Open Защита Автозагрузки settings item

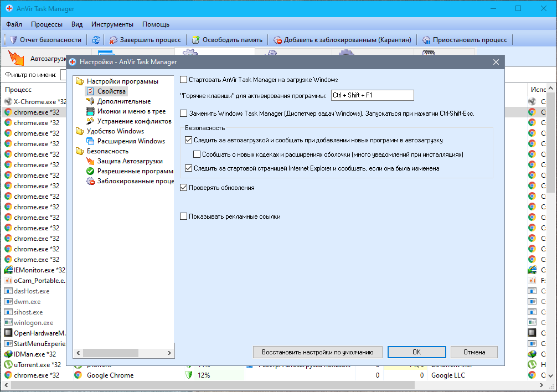(90, 161)
